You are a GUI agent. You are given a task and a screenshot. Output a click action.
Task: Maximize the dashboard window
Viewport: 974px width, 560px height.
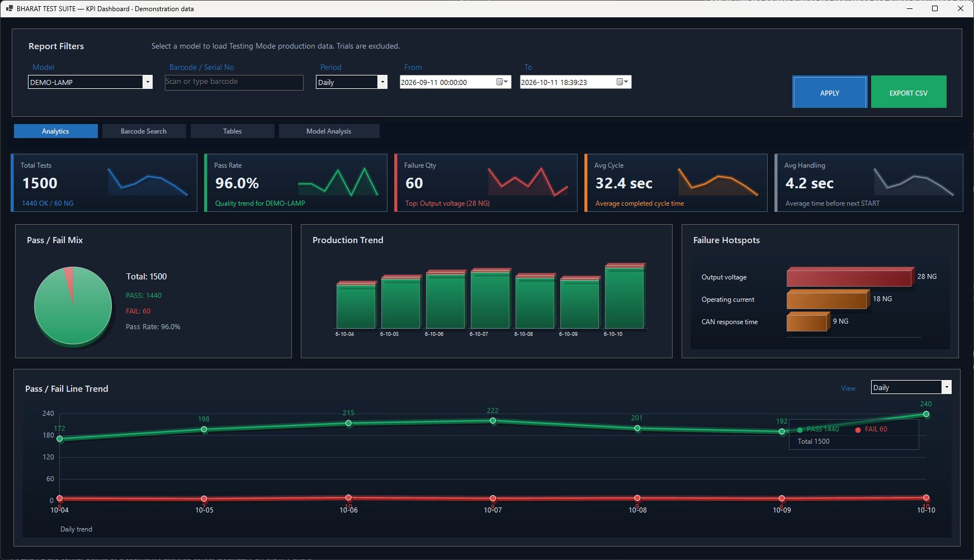(934, 8)
